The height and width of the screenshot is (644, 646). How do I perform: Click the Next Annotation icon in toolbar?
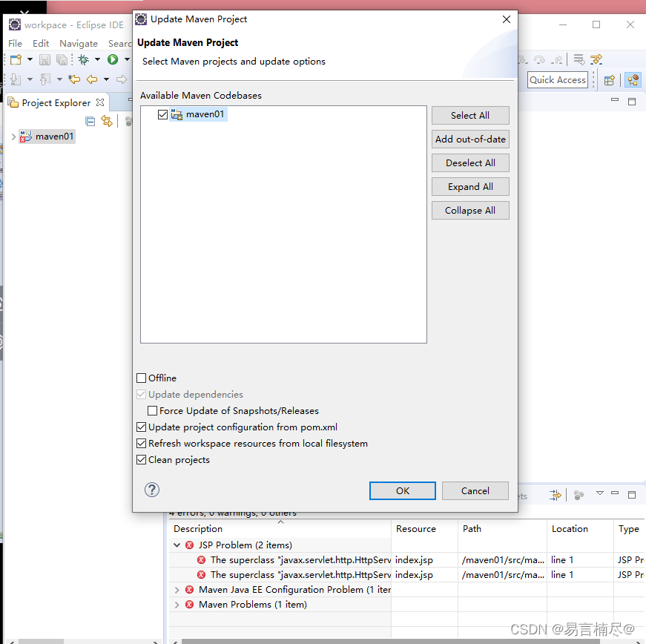(16, 79)
